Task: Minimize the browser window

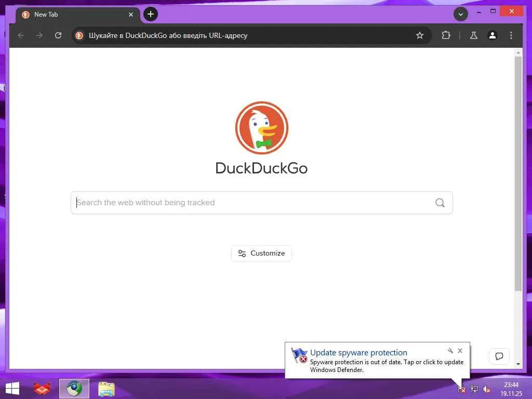Action: point(478,11)
